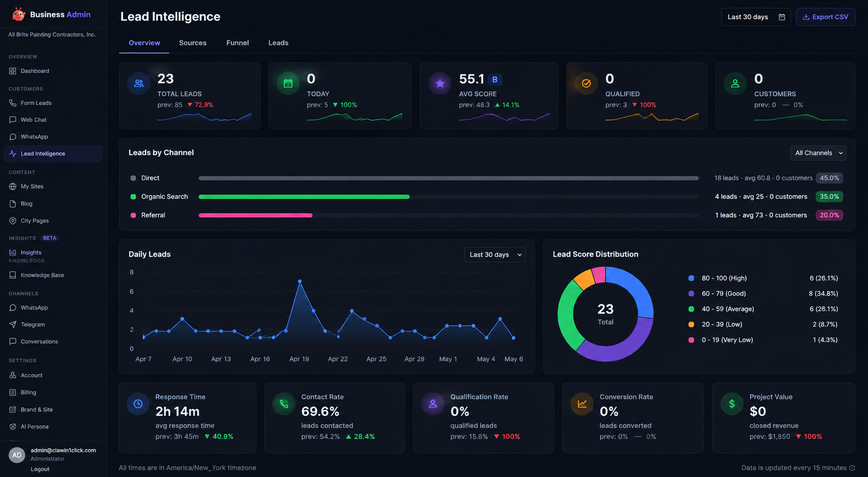Click the donut chart 23 Total center
This screenshot has height=477, width=868.
[605, 314]
